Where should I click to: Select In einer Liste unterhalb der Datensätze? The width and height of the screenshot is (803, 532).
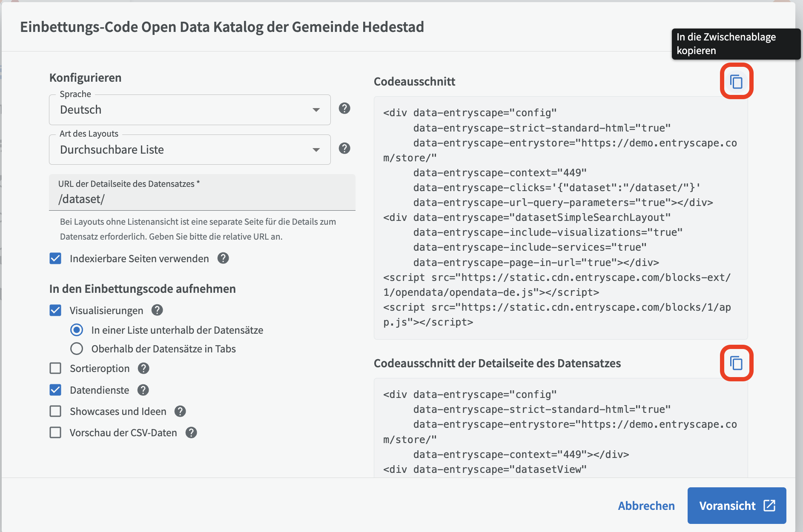pos(77,330)
